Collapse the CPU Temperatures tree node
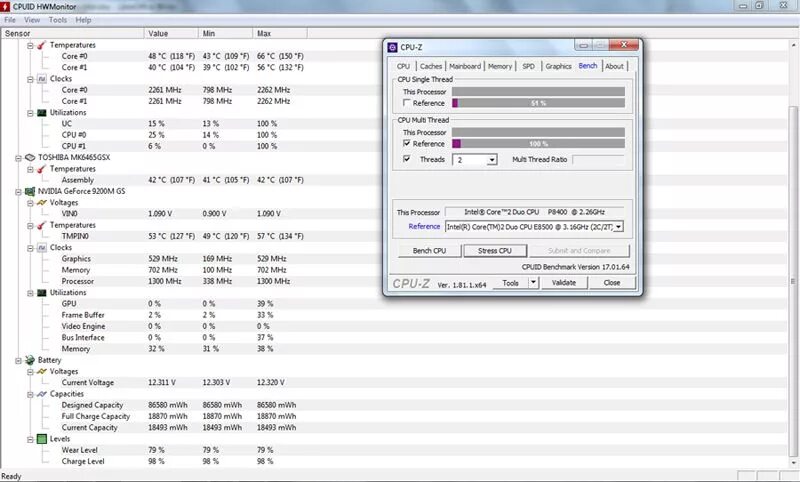 tap(30, 45)
